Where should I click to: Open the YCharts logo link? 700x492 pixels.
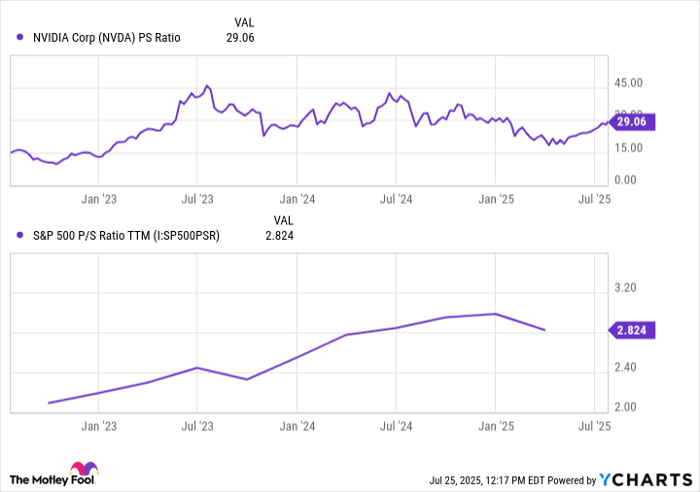pos(644,477)
